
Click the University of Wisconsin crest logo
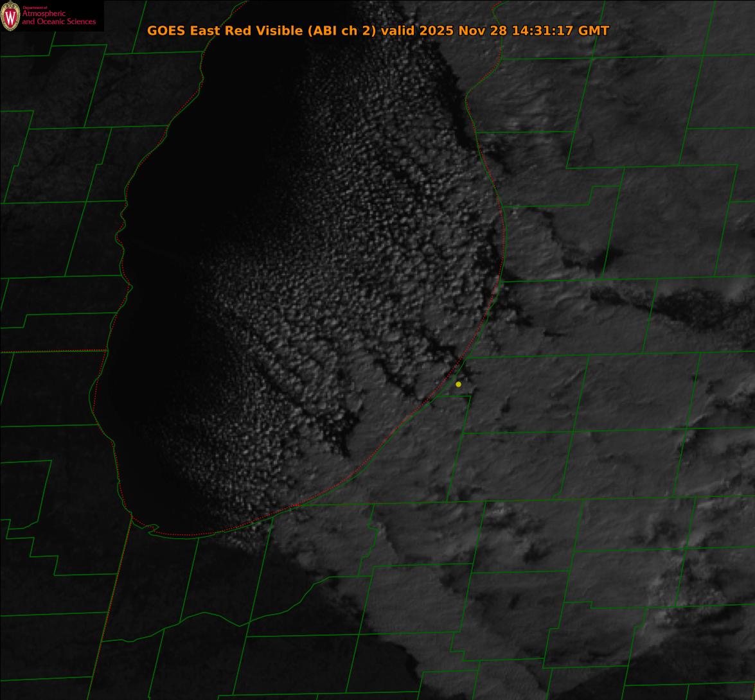(10, 16)
